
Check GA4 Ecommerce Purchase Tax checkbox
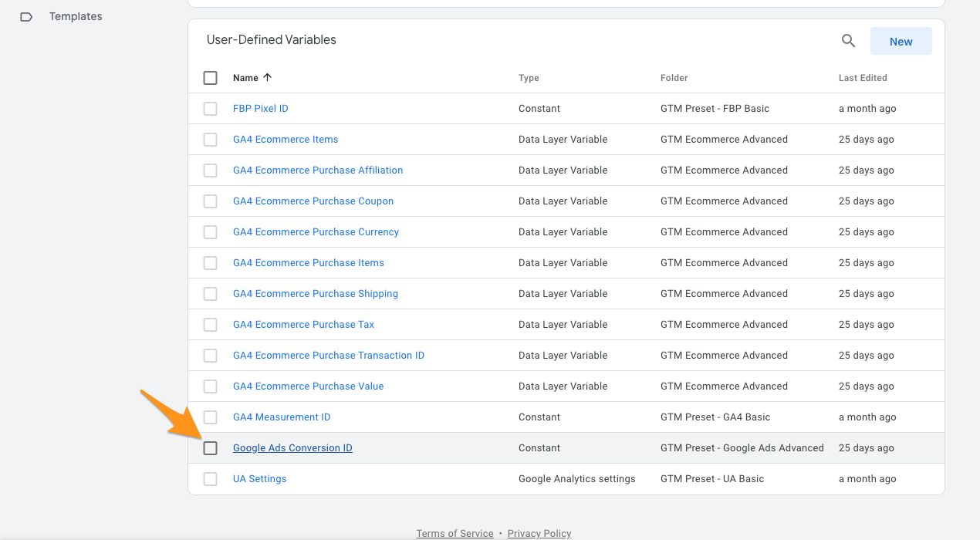[x=211, y=325]
